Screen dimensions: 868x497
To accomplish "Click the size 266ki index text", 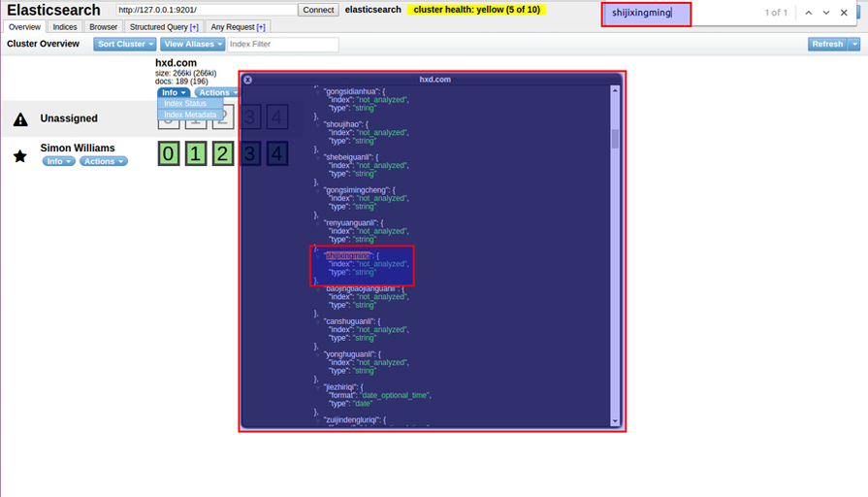I will pos(186,73).
